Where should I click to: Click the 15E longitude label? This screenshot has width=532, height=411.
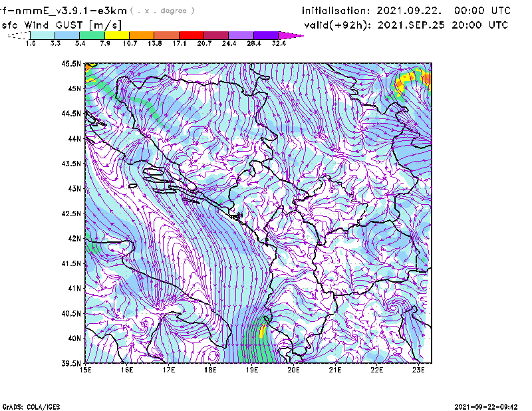pyautogui.click(x=85, y=370)
